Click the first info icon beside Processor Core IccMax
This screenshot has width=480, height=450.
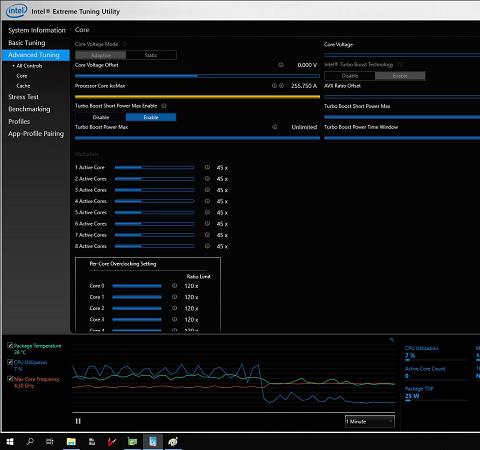click(x=274, y=86)
